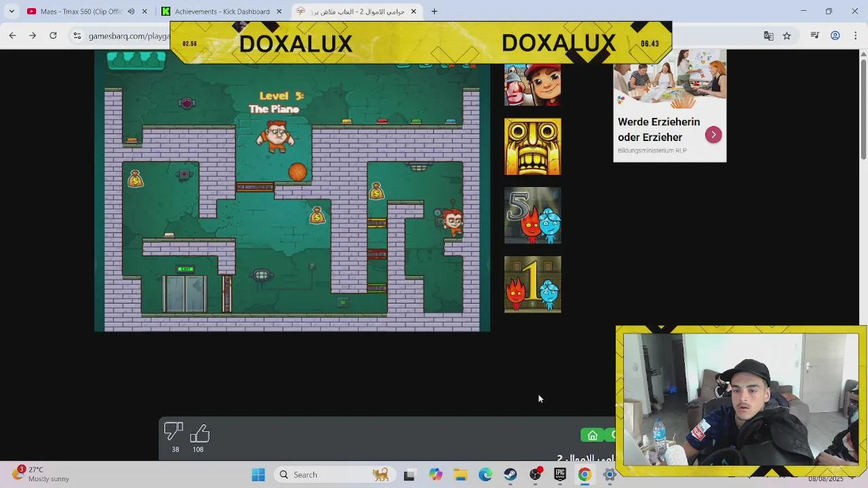
Task: Open the weather widget showing 27°C
Action: pos(41,474)
